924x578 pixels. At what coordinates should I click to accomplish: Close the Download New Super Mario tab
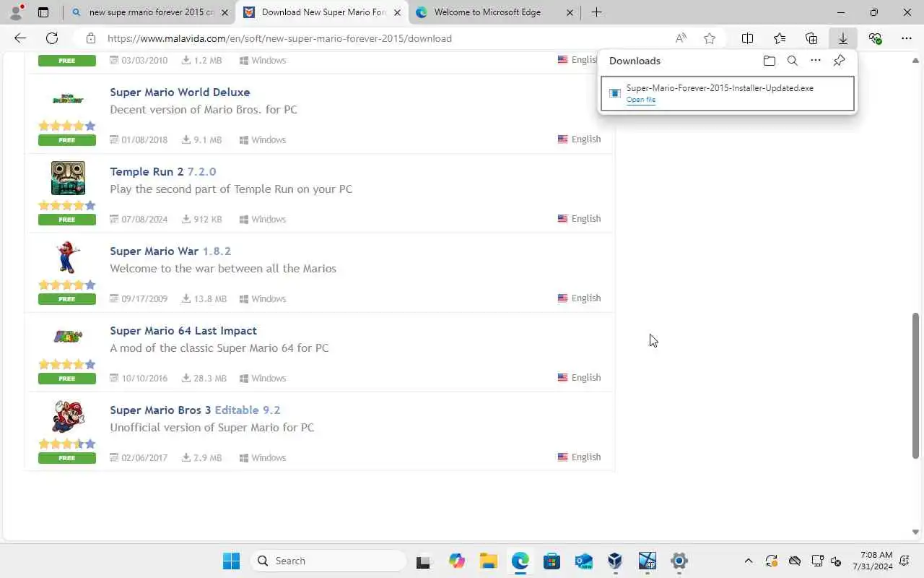coord(397,12)
